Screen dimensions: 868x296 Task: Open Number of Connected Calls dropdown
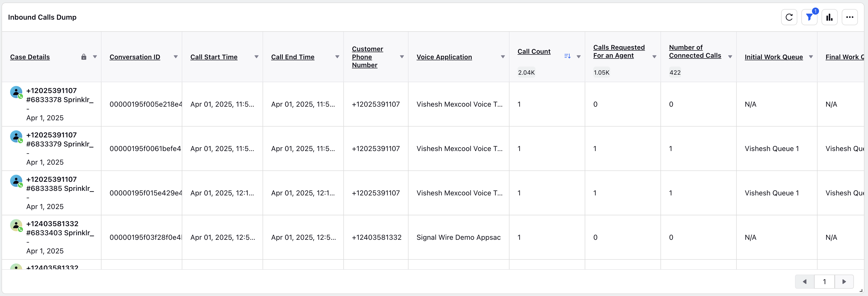[x=730, y=57]
